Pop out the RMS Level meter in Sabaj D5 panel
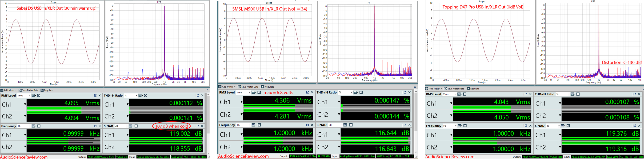 click(x=95, y=95)
